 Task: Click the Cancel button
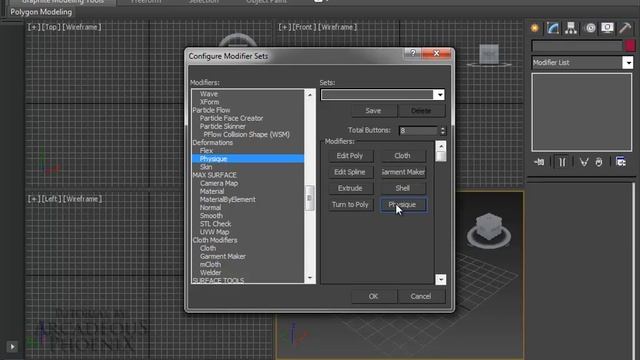point(421,296)
